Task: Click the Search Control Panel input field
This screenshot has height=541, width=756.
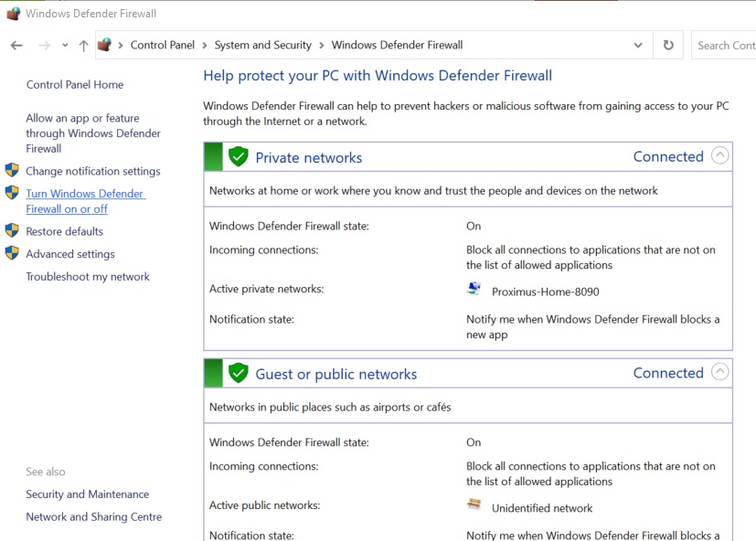Action: (x=724, y=46)
